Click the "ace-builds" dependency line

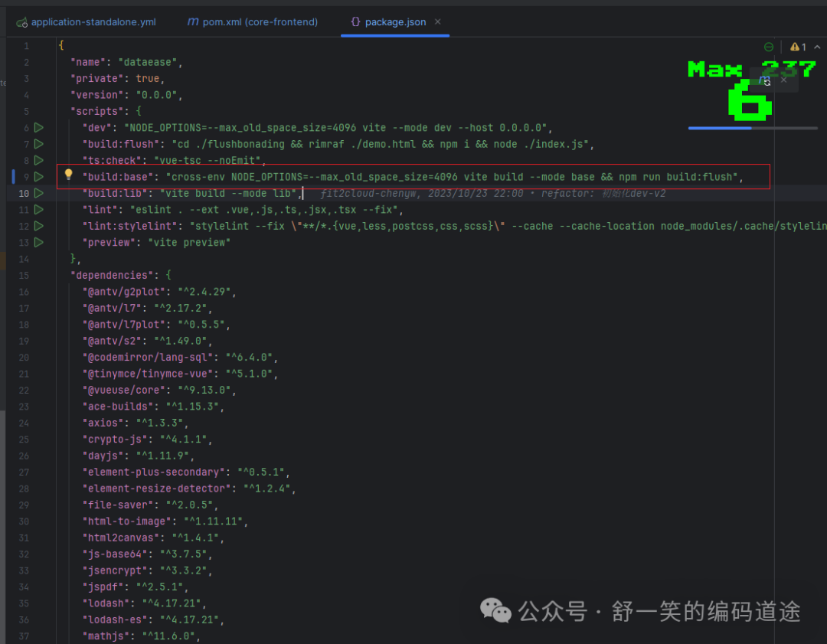click(x=153, y=407)
